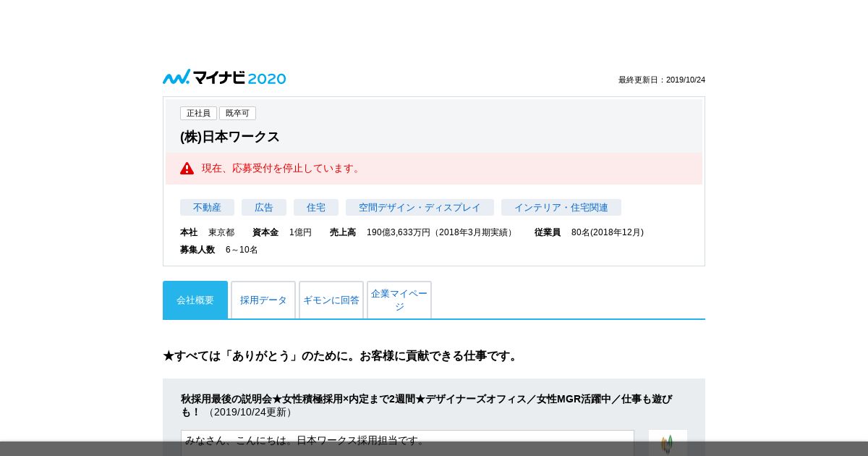
Task: Click the 募集人数 6～10名 value
Action: point(219,250)
